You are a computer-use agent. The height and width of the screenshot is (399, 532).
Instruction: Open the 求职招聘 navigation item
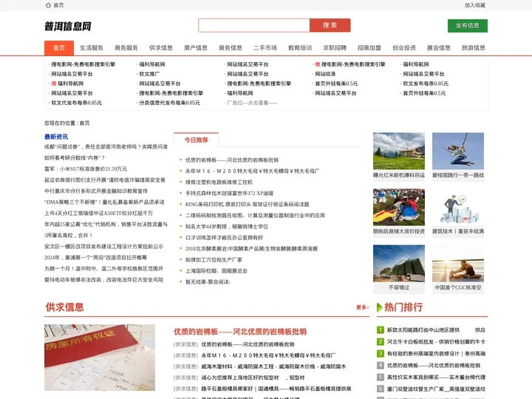point(335,48)
